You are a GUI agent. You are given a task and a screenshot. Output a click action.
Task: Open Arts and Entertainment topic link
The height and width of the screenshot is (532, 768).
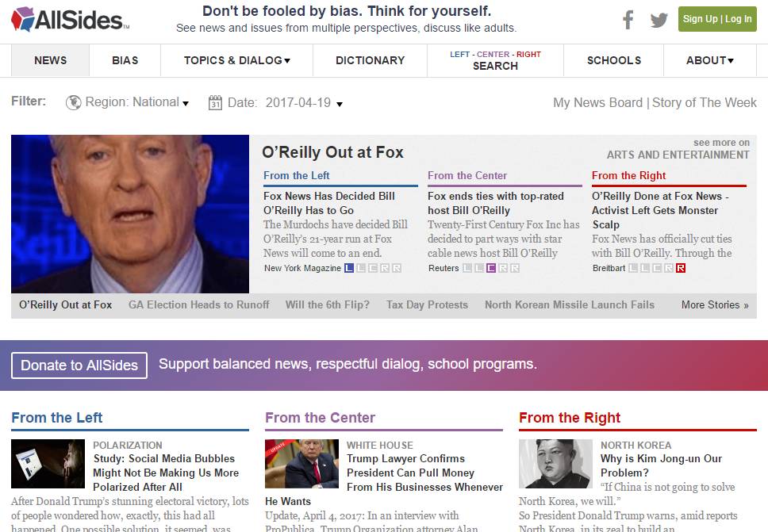tap(678, 155)
